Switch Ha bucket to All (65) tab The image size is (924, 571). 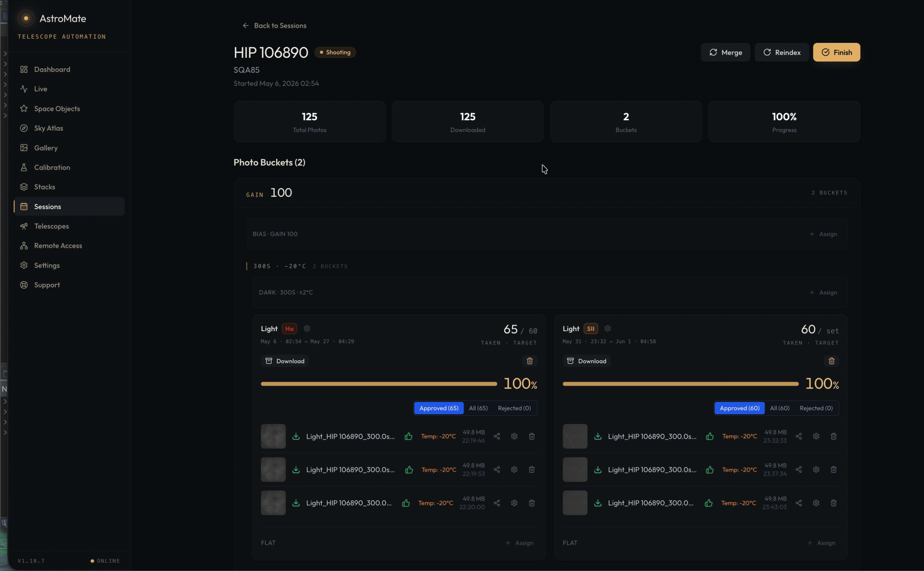tap(478, 408)
